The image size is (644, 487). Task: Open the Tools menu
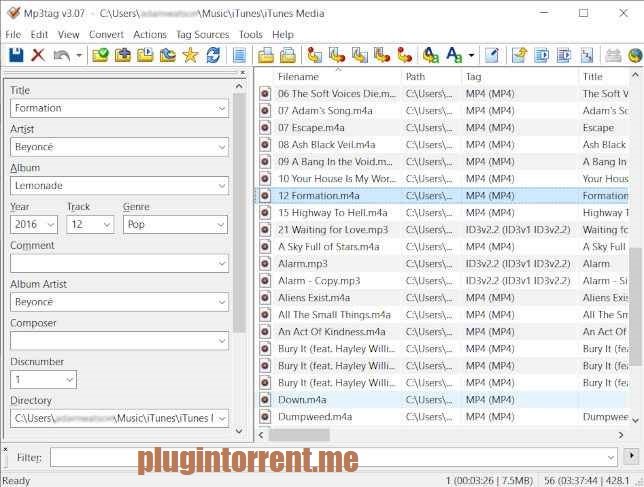[251, 34]
